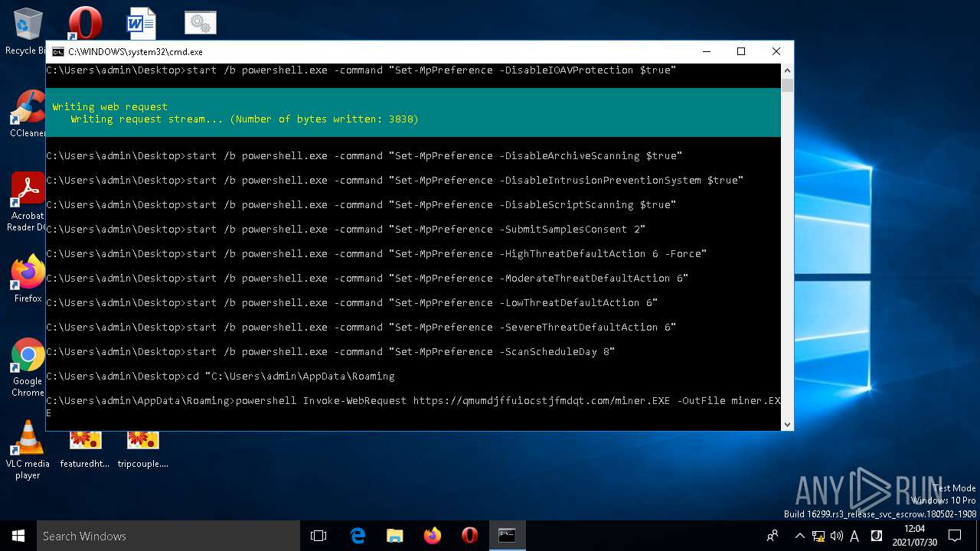The width and height of the screenshot is (980, 551).
Task: Open the tripcouple image file
Action: (x=142, y=450)
